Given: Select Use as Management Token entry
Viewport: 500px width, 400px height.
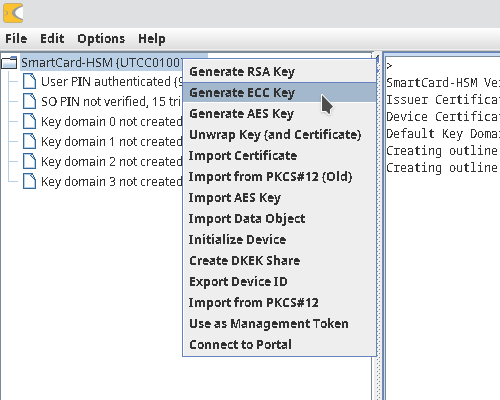Looking at the screenshot, I should (x=279, y=324).
